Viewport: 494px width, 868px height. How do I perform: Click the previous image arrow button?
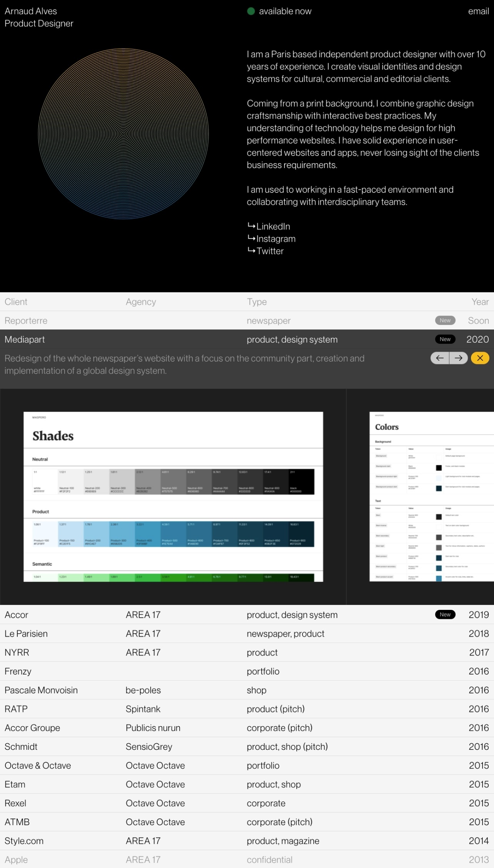click(x=440, y=358)
